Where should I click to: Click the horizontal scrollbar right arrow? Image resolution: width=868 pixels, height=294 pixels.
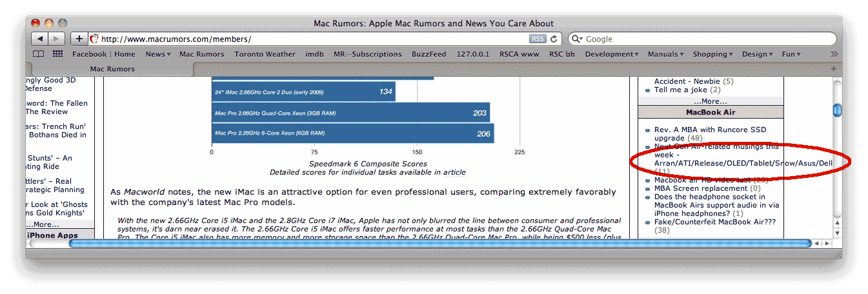(827, 244)
